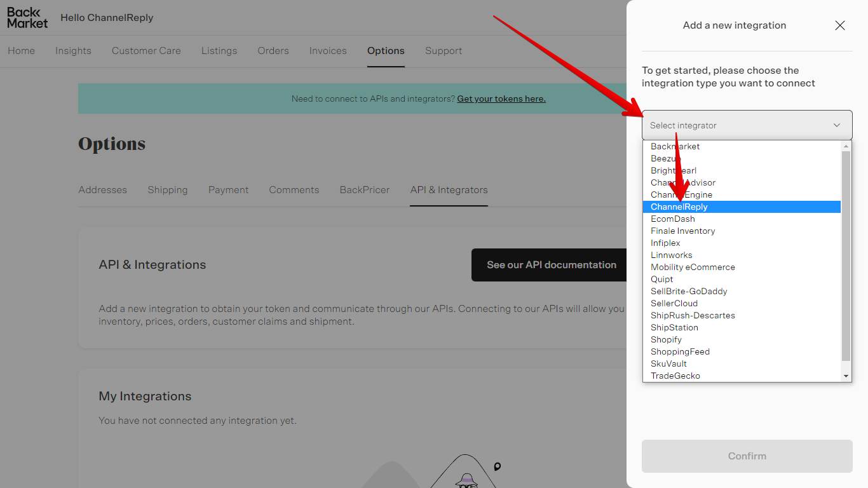
Task: Open the Support menu
Action: [x=444, y=51]
